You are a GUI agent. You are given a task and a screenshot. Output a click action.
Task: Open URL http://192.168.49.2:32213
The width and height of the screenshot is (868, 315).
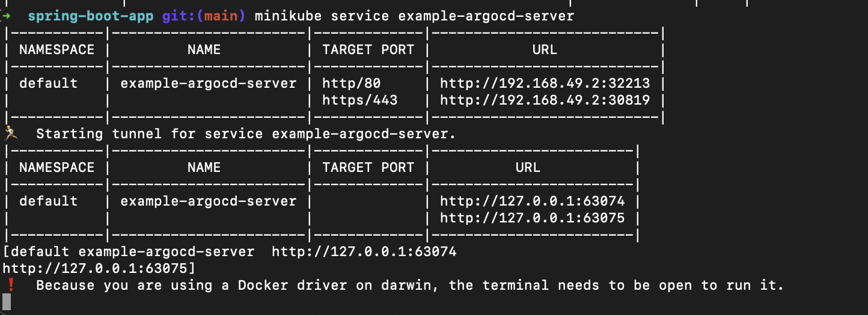pos(545,83)
